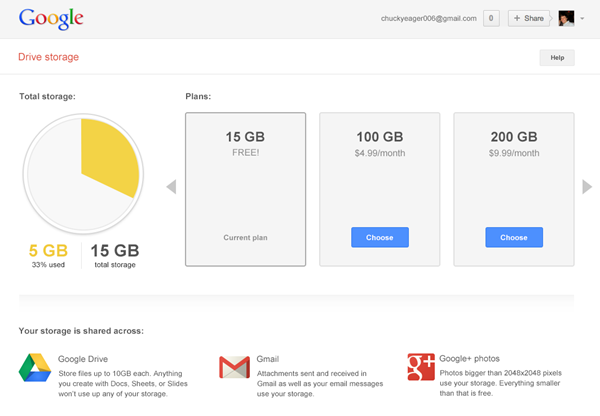Click the Google+ photos icon
Viewport: 600px width, 416px height.
(x=422, y=367)
